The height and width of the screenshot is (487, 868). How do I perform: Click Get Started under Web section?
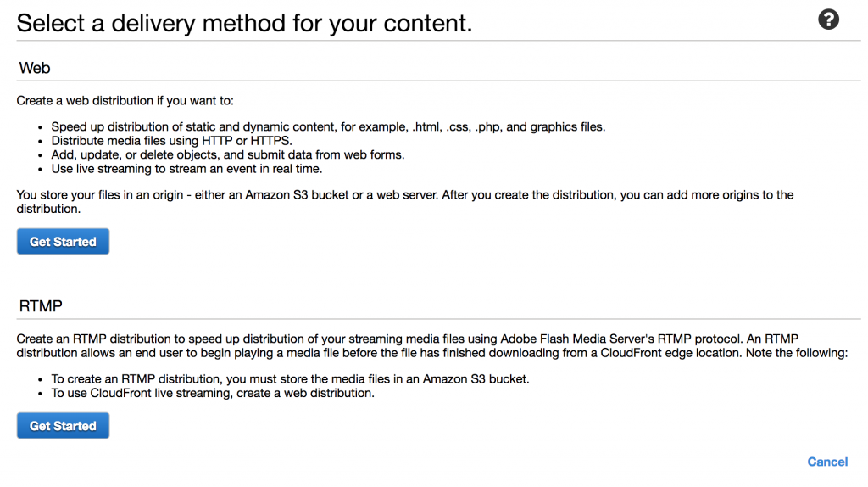coord(63,242)
